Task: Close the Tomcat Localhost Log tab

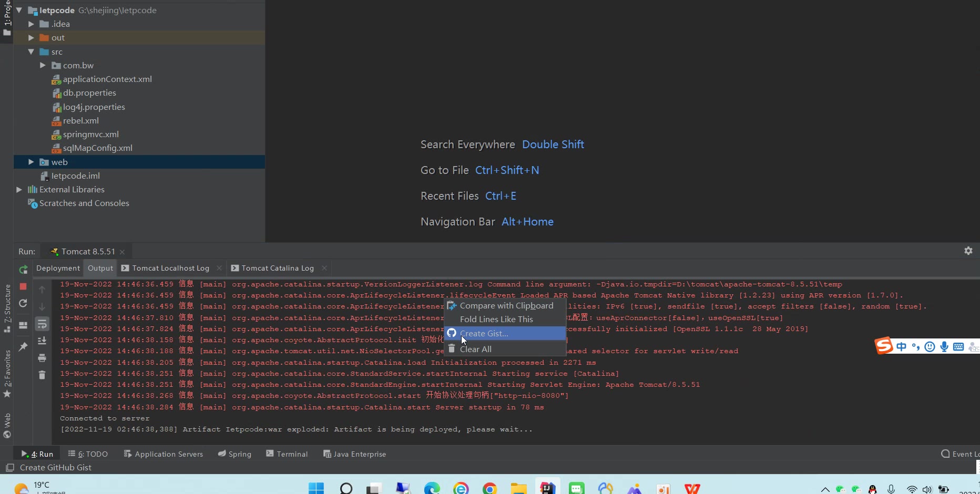Action: tap(219, 268)
